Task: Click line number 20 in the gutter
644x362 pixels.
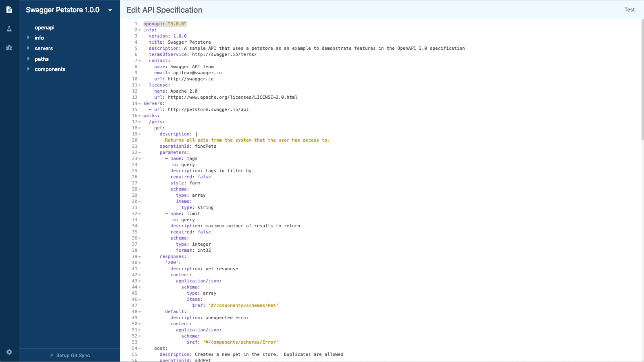Action: (x=135, y=140)
